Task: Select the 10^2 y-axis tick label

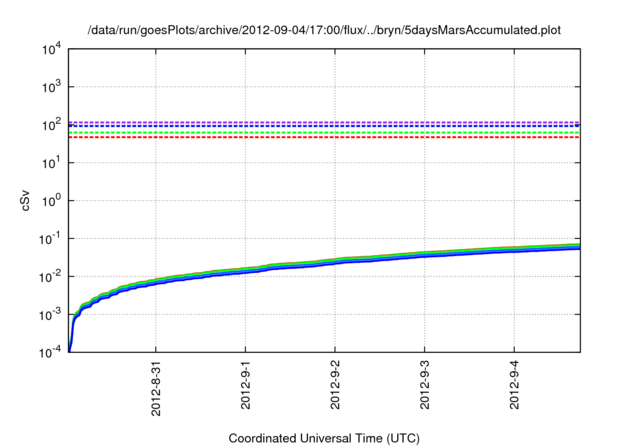Action: pyautogui.click(x=53, y=125)
